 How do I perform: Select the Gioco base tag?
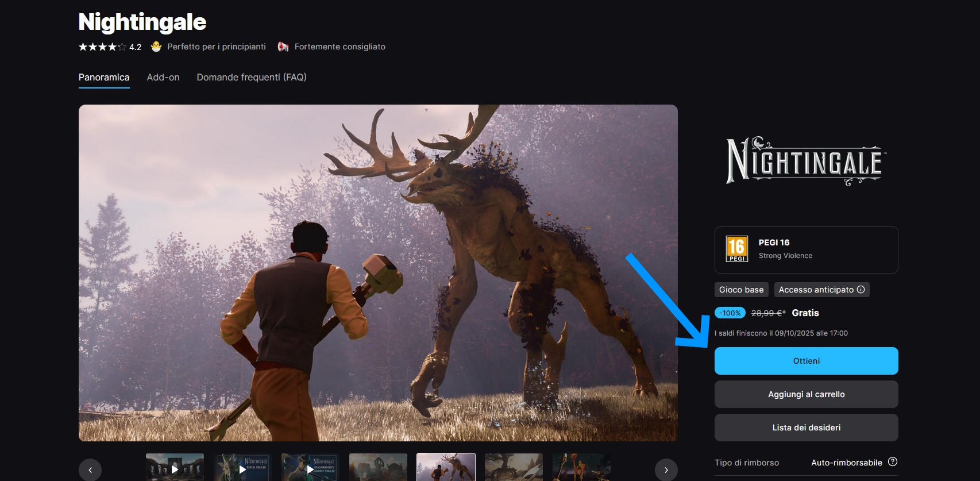(x=741, y=290)
